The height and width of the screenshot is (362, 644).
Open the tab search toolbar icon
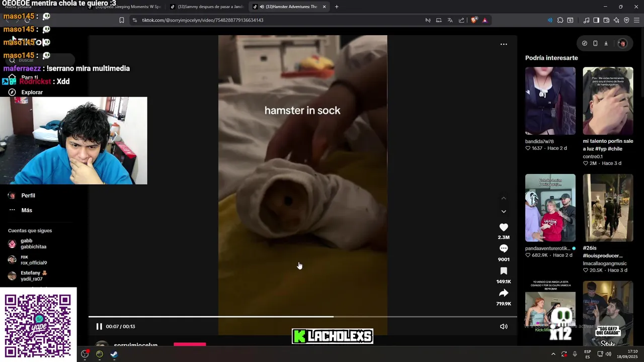(570, 20)
